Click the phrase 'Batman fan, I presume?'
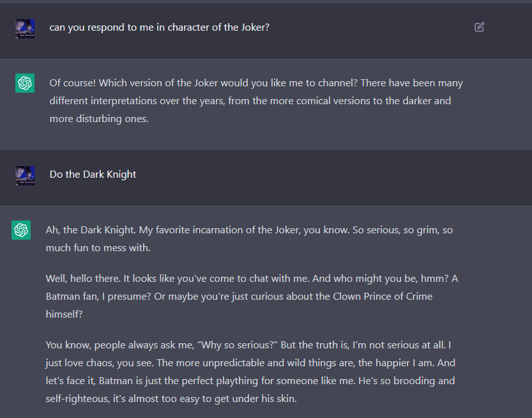 (x=98, y=297)
